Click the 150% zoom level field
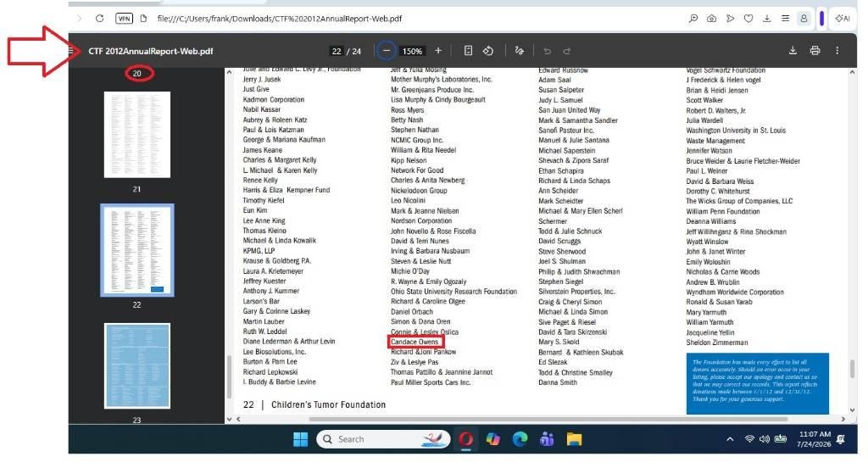This screenshot has height=468, width=868. (x=412, y=51)
